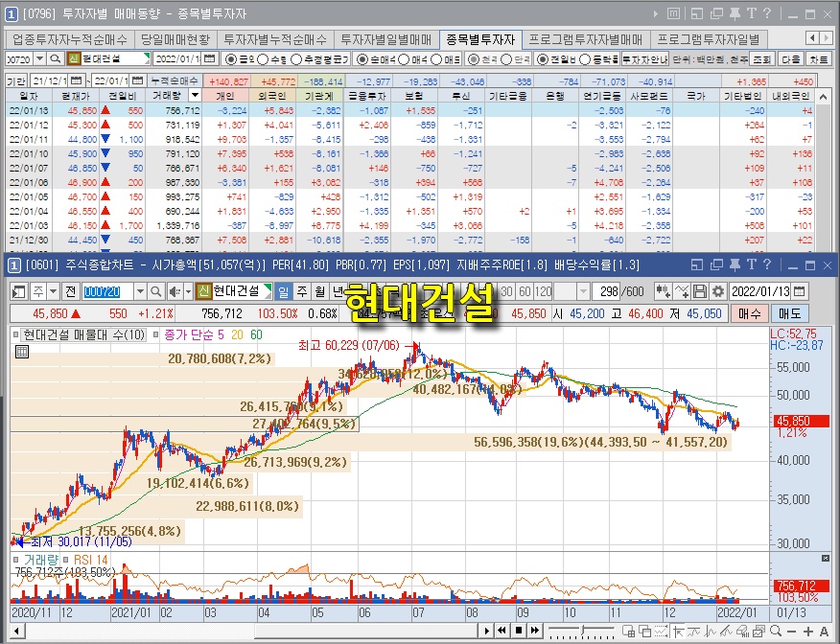Save chart with the floppy disk icon

coord(700,291)
